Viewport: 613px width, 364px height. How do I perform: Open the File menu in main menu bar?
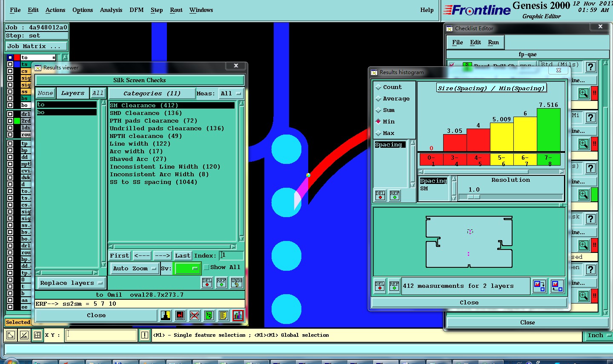pyautogui.click(x=15, y=10)
